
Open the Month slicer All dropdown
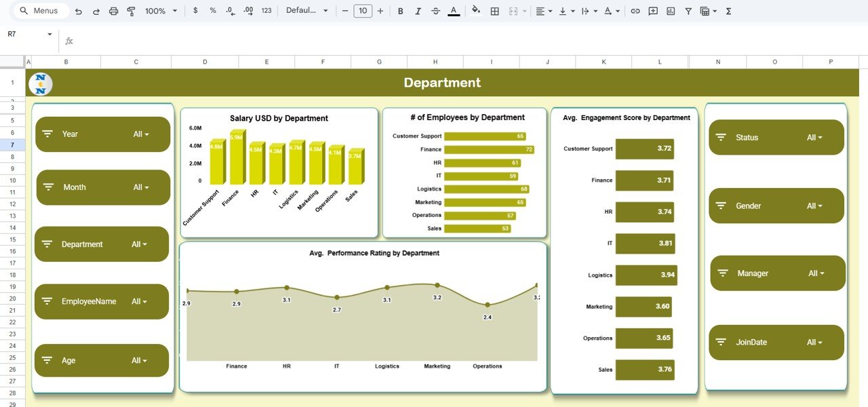click(142, 187)
